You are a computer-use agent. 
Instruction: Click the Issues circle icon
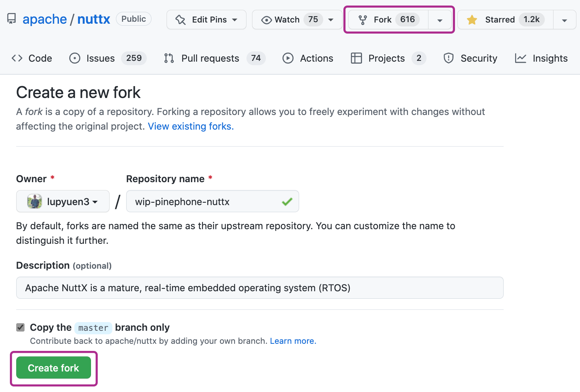[75, 58]
